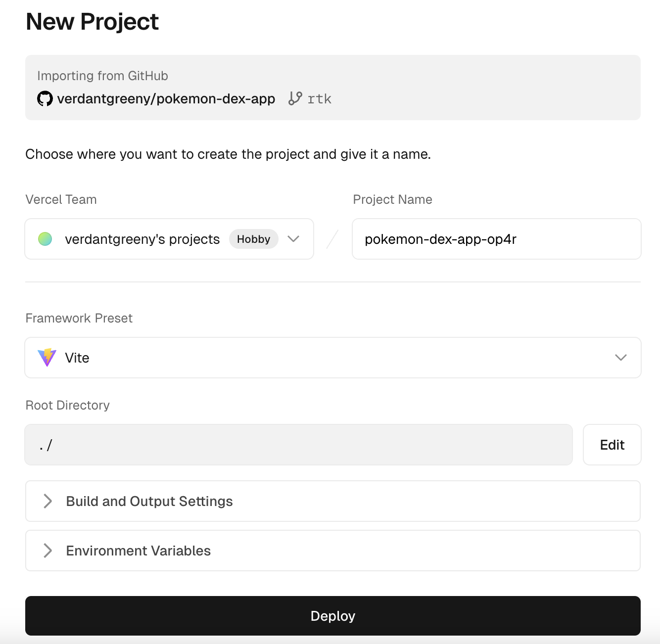Image resolution: width=660 pixels, height=644 pixels.
Task: Click the Vite logo icon
Action: [x=47, y=358]
